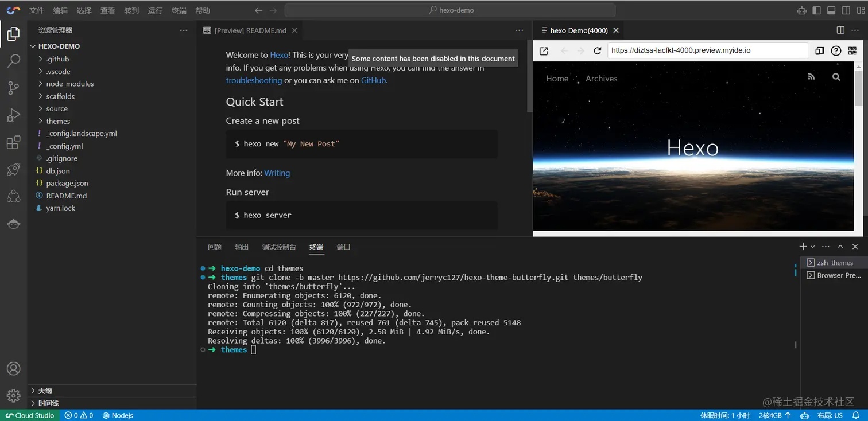
Task: Click the README preview vertical scrollbar
Action: click(x=529, y=76)
